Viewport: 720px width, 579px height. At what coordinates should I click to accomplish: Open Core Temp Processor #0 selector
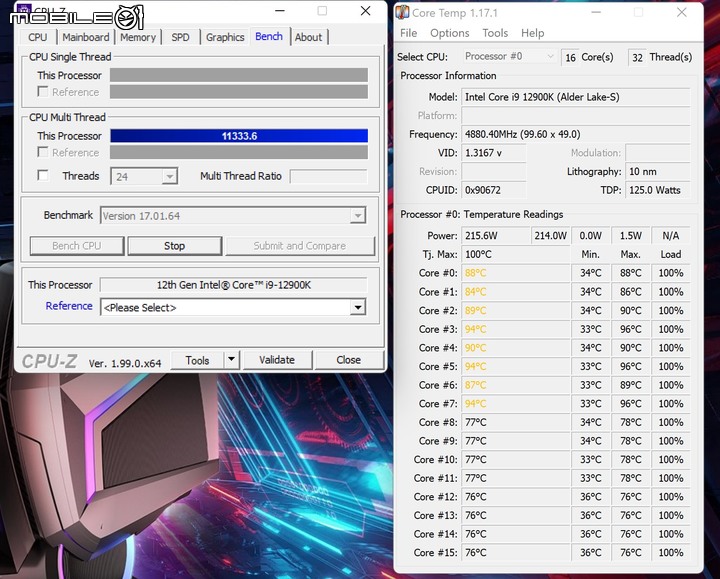(510, 56)
